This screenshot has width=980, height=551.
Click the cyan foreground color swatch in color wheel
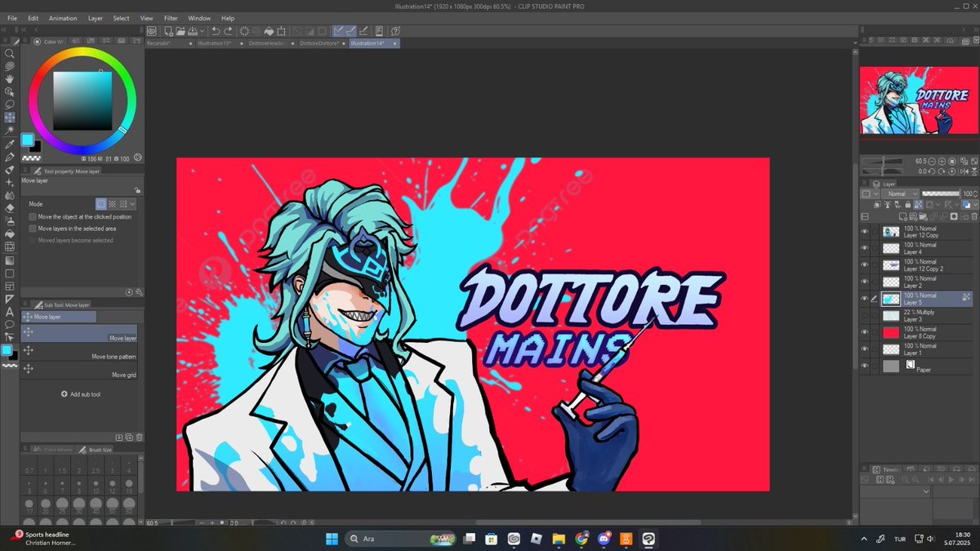(x=27, y=140)
